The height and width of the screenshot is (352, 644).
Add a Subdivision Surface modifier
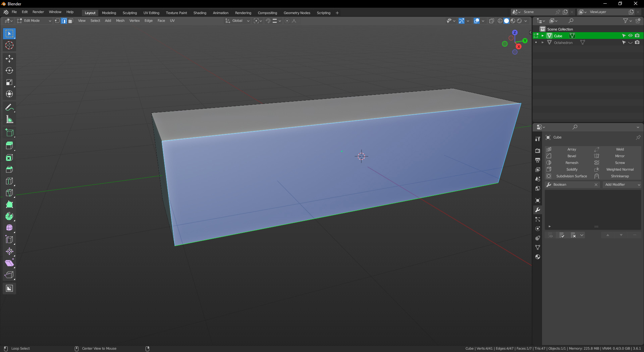pos(571,176)
